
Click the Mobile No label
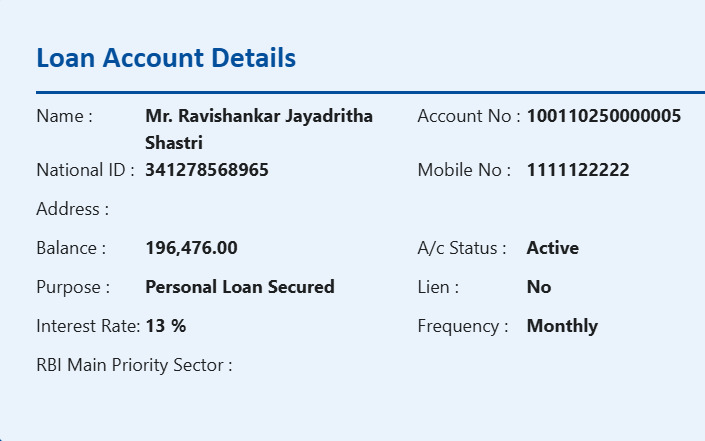click(x=464, y=170)
